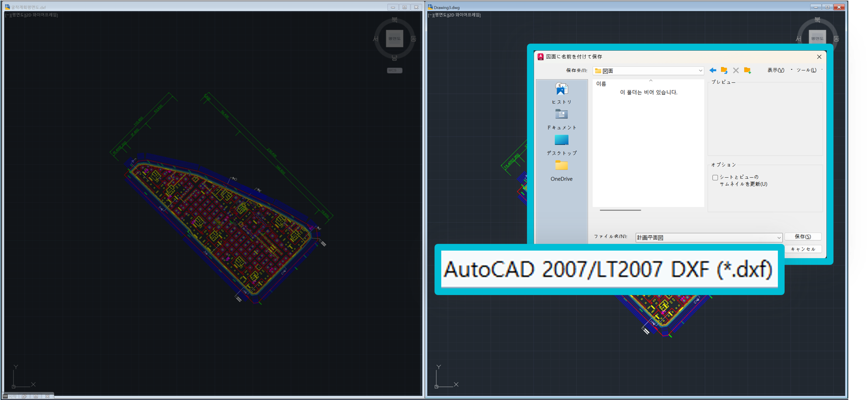868x400 pixels.
Task: Click the キャンセル cancel button
Action: (x=803, y=249)
